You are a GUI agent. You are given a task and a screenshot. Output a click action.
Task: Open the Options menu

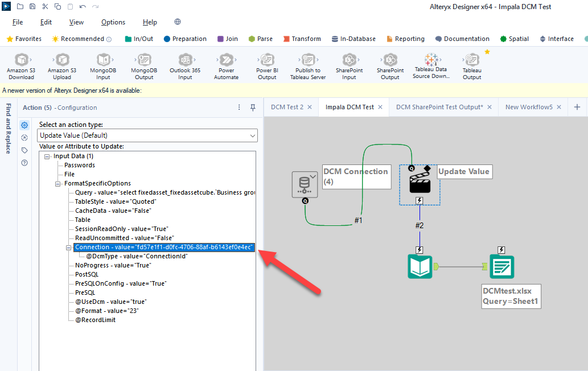(x=113, y=22)
